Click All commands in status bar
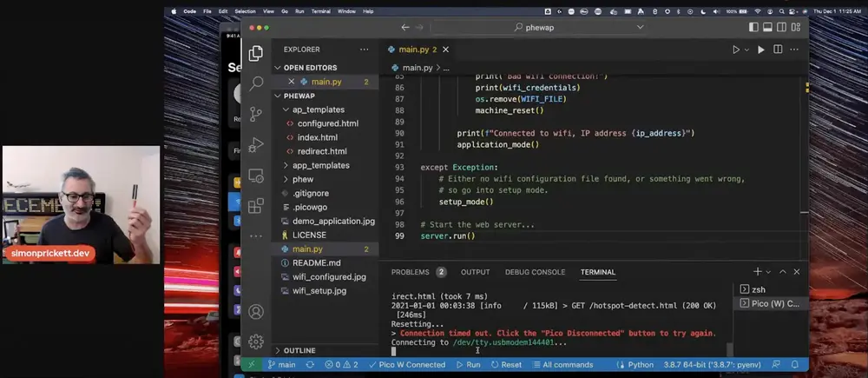 (x=563, y=365)
